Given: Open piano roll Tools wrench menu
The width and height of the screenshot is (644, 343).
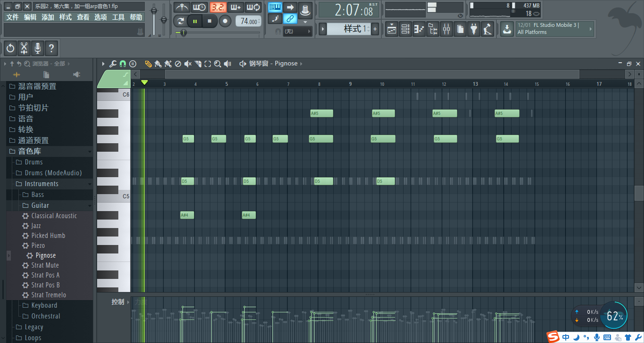Looking at the screenshot, I should click(x=113, y=64).
